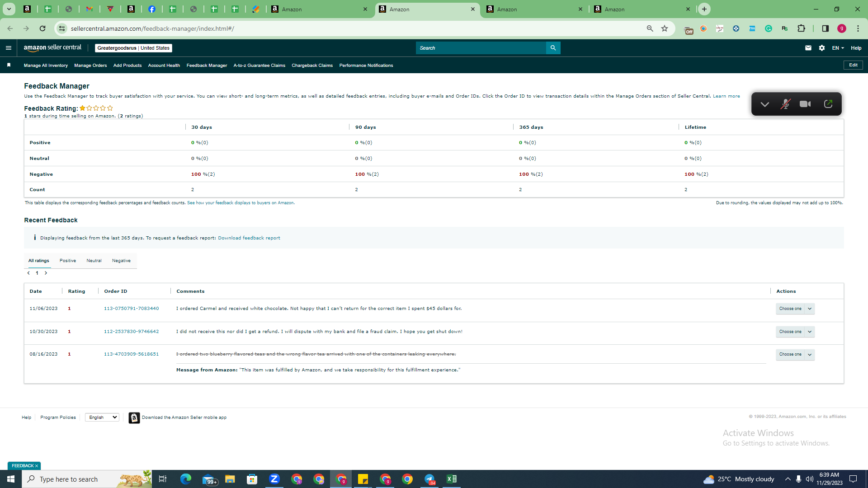Bookmark this page with star icon
Screen dimensions: 868x488
[x=665, y=28]
